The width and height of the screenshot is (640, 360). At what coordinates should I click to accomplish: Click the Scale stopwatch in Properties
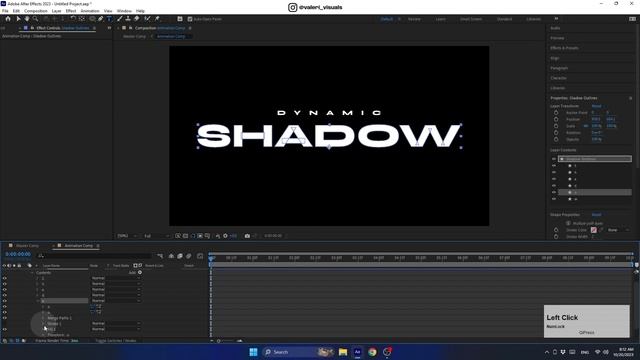pyautogui.click(x=556, y=126)
